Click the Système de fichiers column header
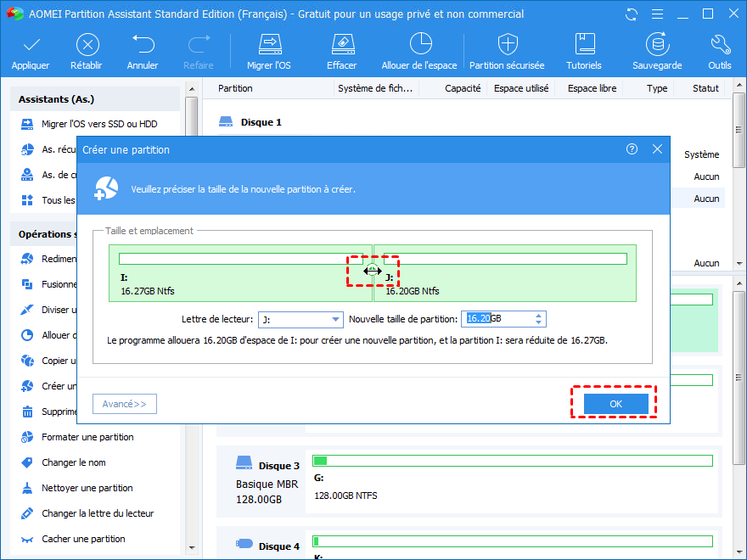747x560 pixels. pos(375,88)
